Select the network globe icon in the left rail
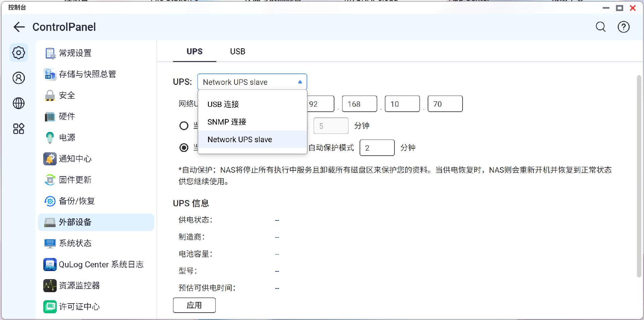644x320 pixels. pos(19,103)
